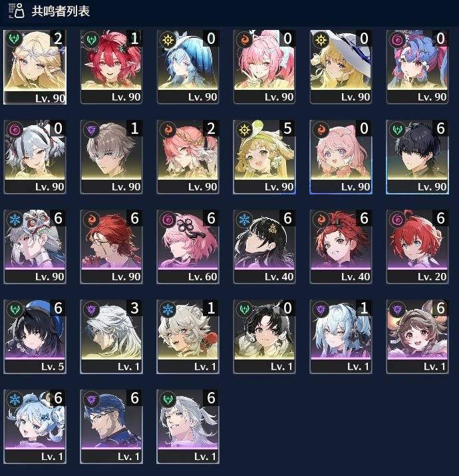Select the light-blue twin-bun girl Glacio card
This screenshot has height=476, width=459.
tap(35, 426)
